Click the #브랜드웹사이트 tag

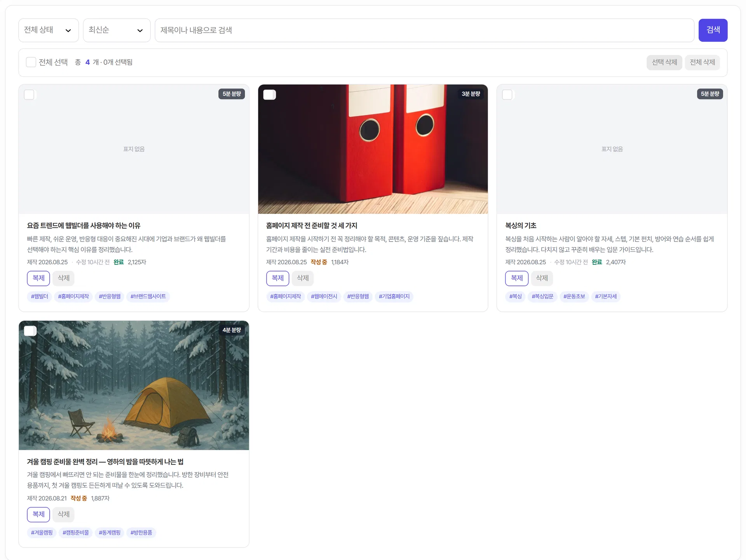(148, 296)
